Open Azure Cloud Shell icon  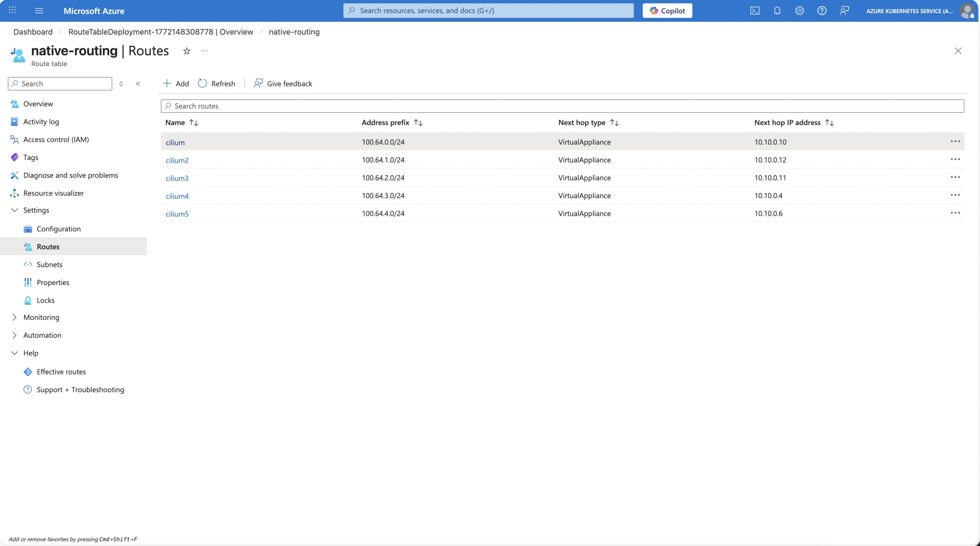coord(755,11)
